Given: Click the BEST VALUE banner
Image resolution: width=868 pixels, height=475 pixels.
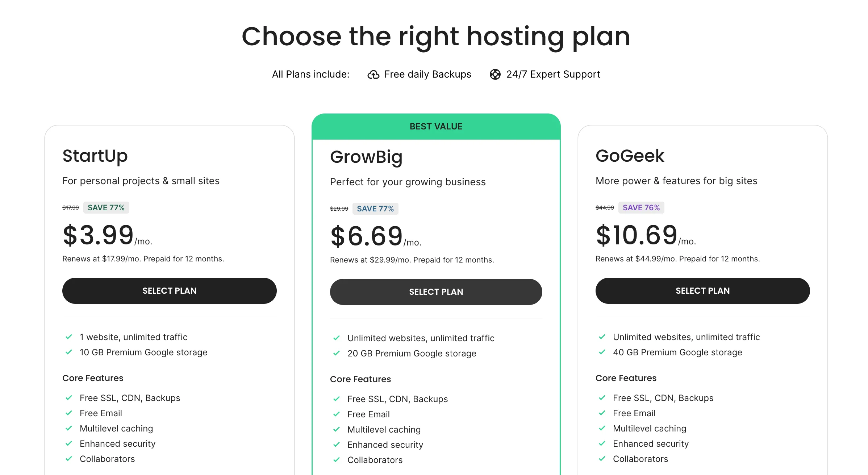Looking at the screenshot, I should (436, 126).
